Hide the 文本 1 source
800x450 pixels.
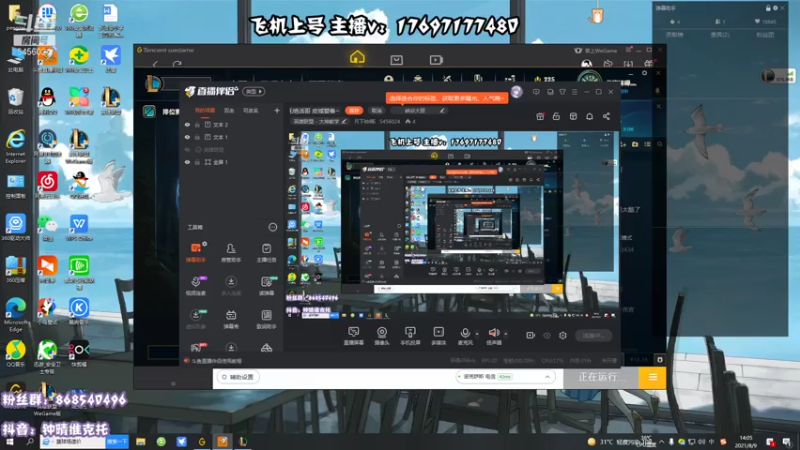187,137
